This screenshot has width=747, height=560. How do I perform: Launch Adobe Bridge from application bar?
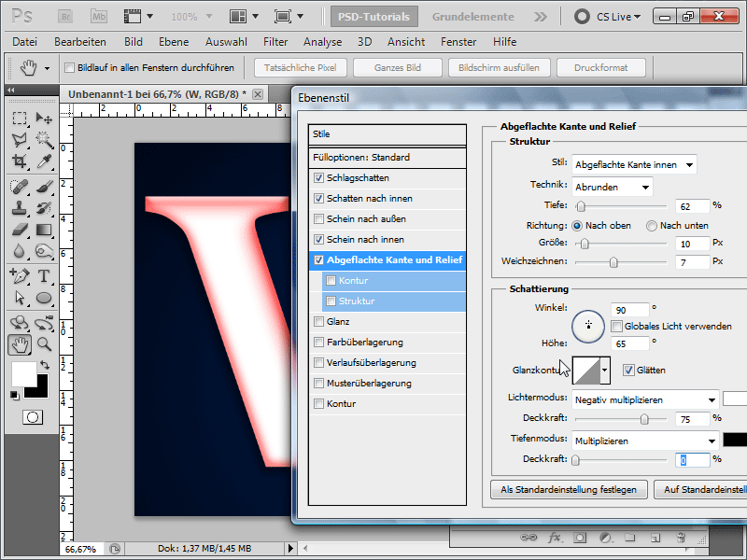point(65,17)
